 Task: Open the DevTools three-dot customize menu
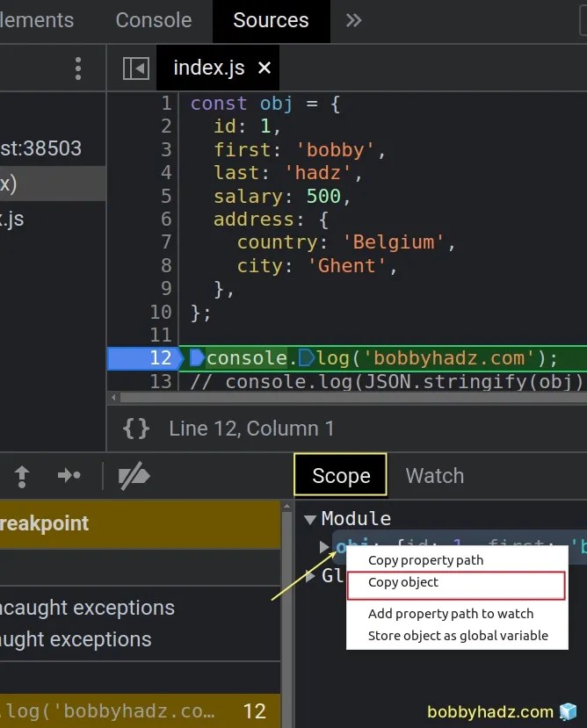77,68
